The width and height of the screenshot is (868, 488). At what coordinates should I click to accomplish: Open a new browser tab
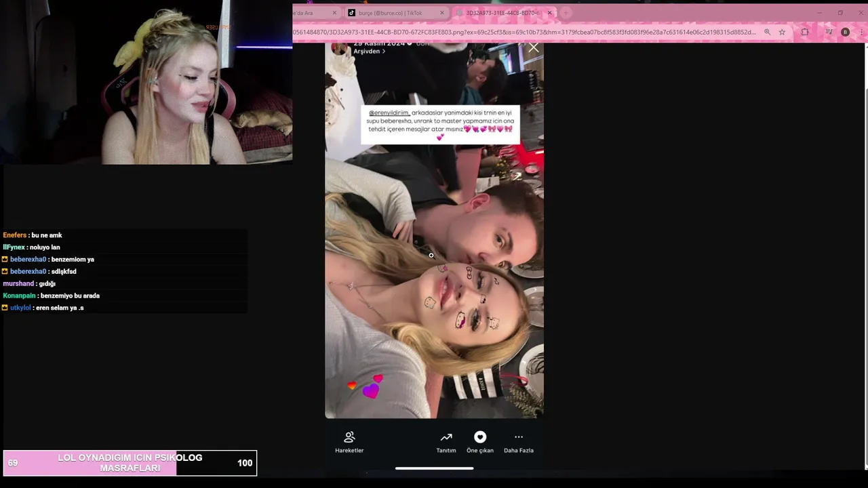click(x=566, y=13)
